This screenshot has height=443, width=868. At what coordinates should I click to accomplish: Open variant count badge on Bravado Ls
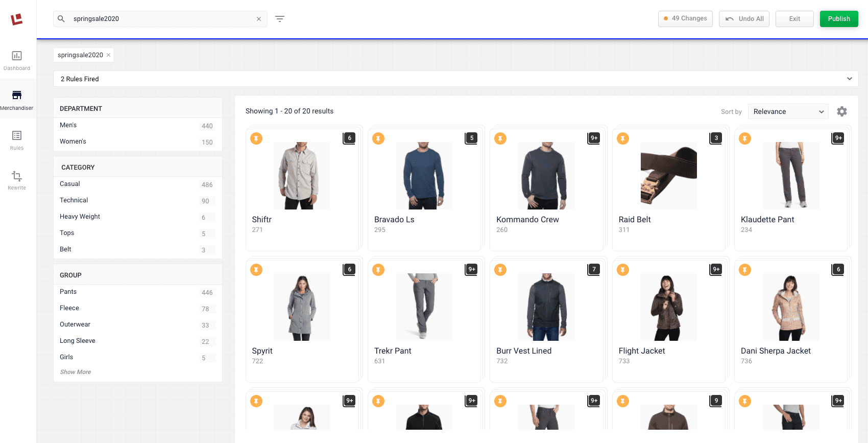(x=472, y=138)
